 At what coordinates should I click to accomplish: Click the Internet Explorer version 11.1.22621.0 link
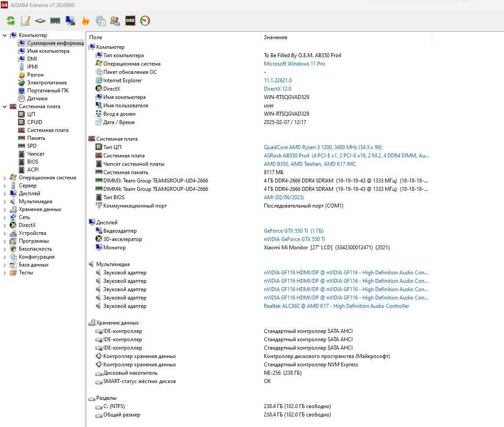tap(278, 80)
